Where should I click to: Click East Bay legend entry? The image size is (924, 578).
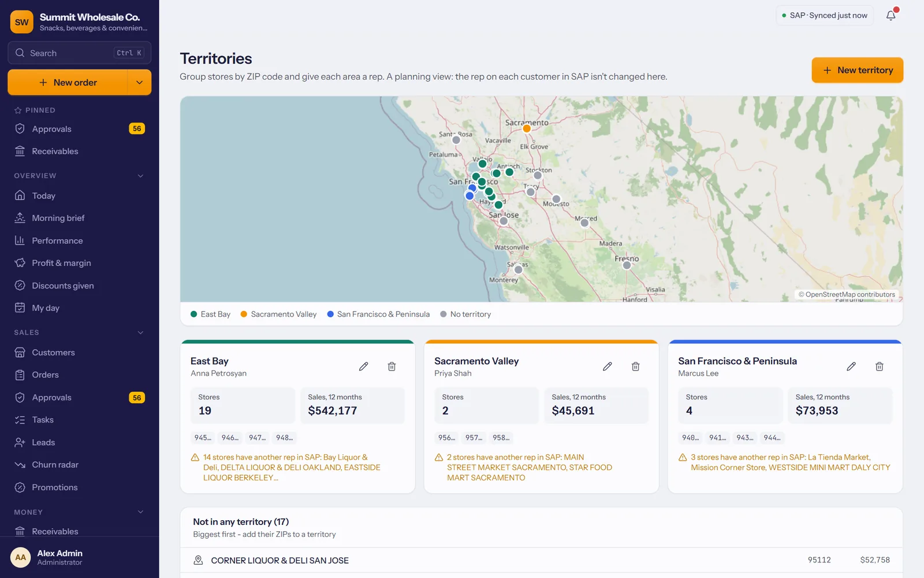coord(210,314)
